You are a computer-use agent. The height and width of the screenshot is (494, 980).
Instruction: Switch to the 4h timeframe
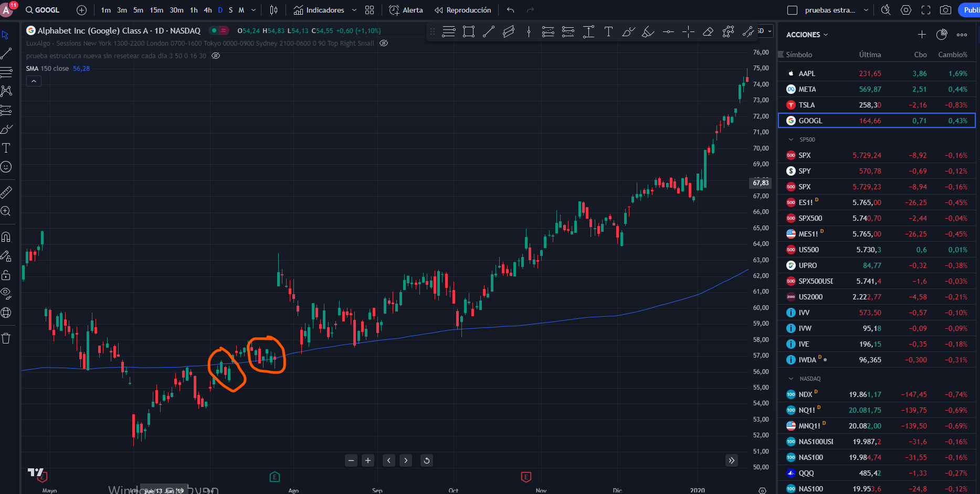click(208, 10)
